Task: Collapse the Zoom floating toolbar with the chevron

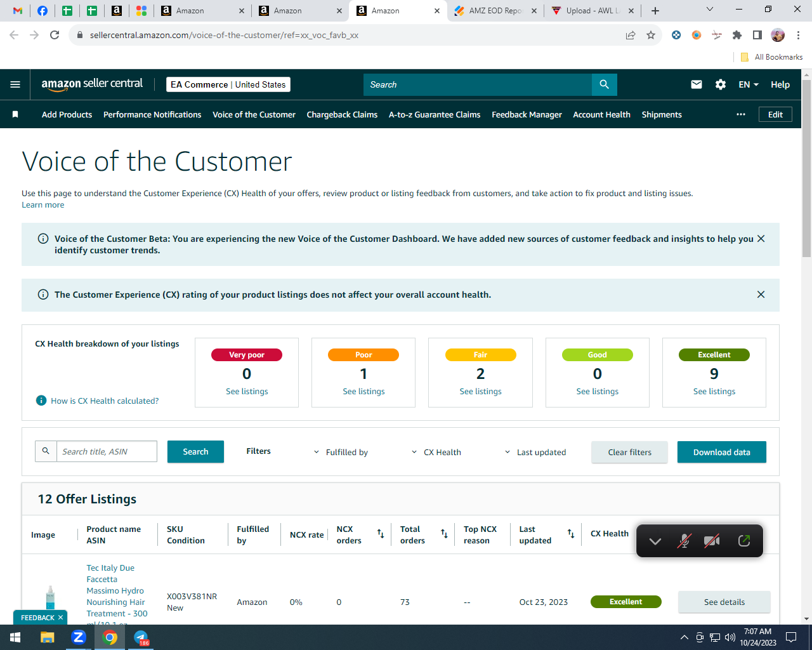Action: 655,541
